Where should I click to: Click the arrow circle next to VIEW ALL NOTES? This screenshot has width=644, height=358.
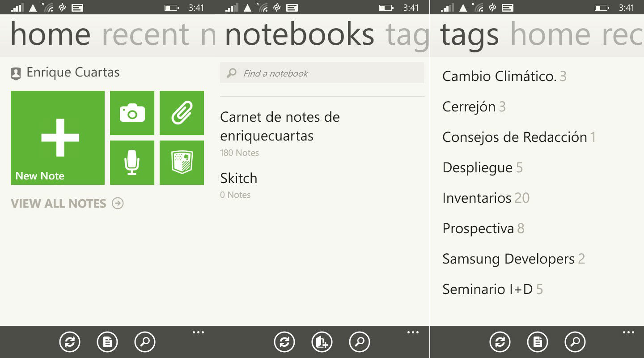(x=118, y=204)
